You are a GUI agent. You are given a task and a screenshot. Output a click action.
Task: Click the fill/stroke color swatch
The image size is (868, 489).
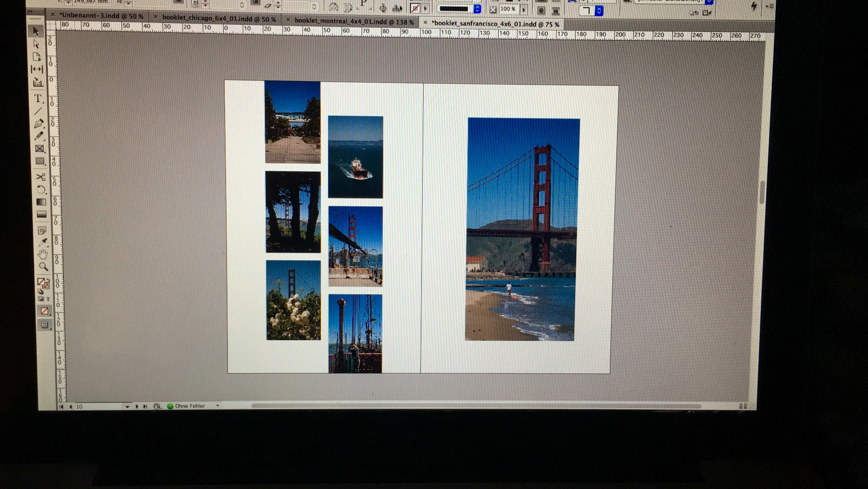tap(41, 282)
